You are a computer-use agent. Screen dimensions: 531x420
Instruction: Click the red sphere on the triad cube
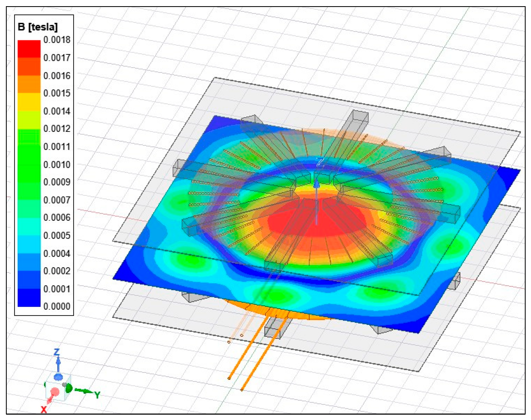click(55, 392)
